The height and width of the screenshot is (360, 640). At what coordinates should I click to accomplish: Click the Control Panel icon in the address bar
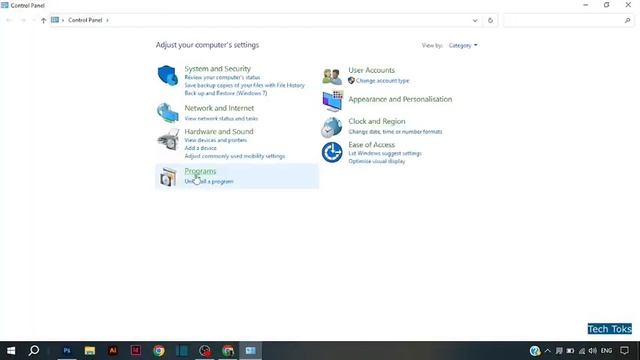coord(55,20)
